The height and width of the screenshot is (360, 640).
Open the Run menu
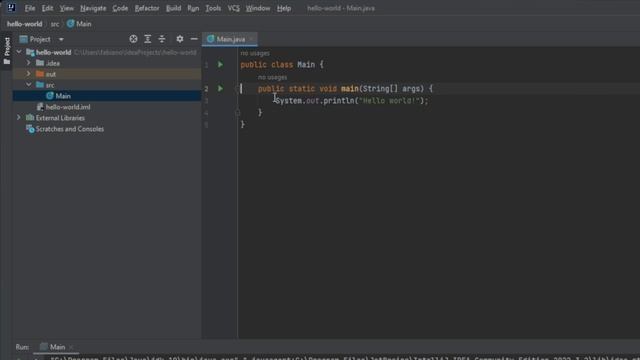(x=193, y=8)
